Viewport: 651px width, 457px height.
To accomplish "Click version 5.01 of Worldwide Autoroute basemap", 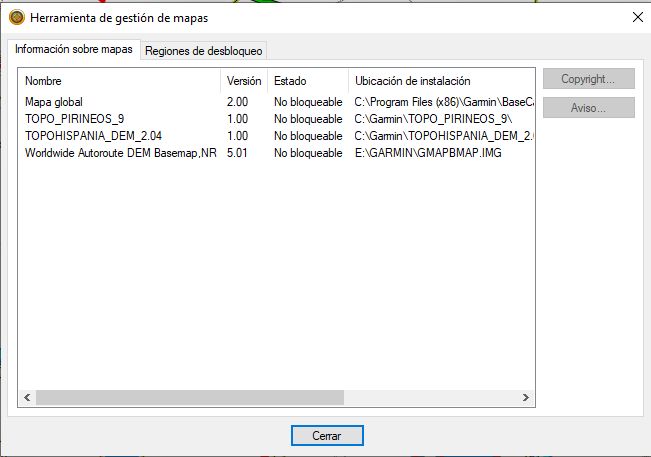I will [x=237, y=153].
